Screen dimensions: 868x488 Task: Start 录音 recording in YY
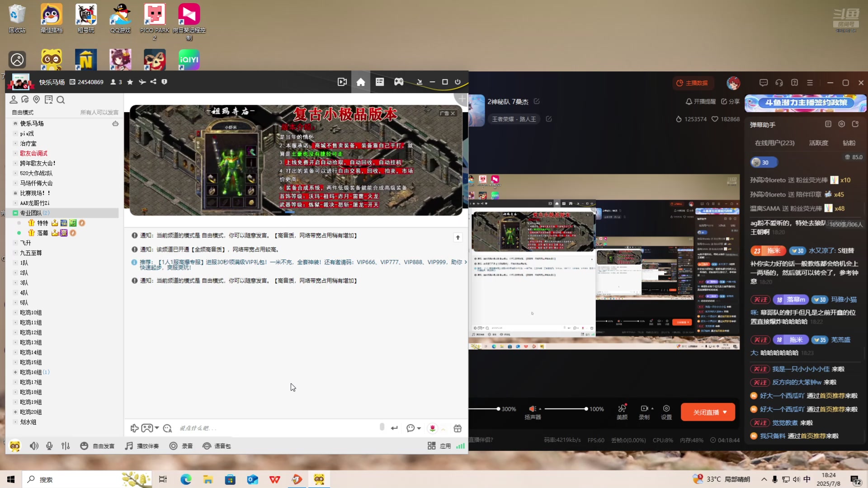pyautogui.click(x=181, y=446)
